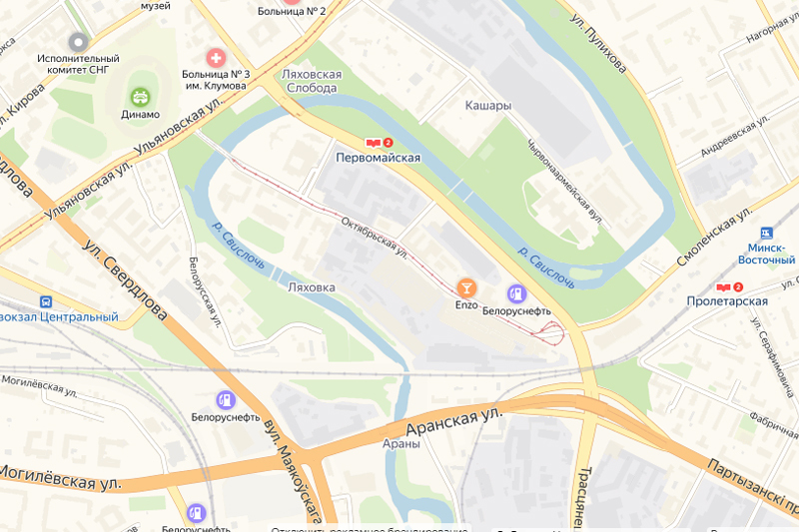Open the Белоруснефть fuel icon beside Enzo
Viewport: 799px width, 532px height.
pyautogui.click(x=516, y=293)
